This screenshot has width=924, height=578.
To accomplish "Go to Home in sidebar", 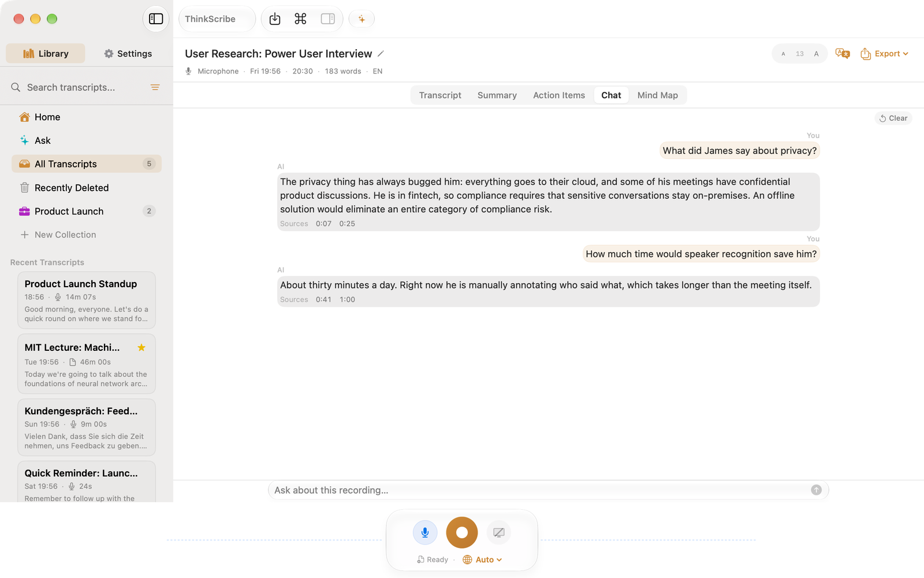I will click(x=87, y=117).
